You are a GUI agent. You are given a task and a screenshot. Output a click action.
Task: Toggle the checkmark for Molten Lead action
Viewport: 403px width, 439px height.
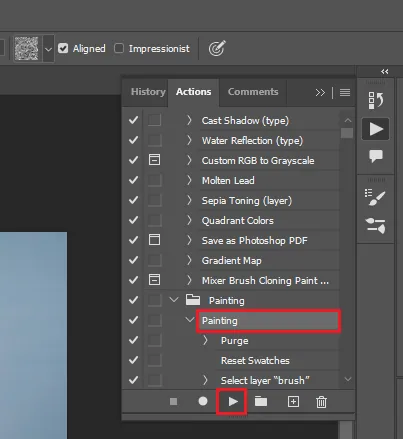click(133, 180)
